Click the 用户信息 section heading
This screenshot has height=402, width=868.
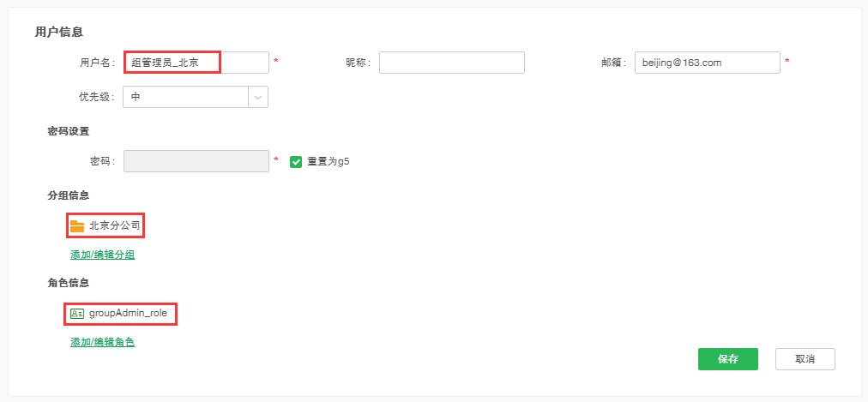(58, 32)
